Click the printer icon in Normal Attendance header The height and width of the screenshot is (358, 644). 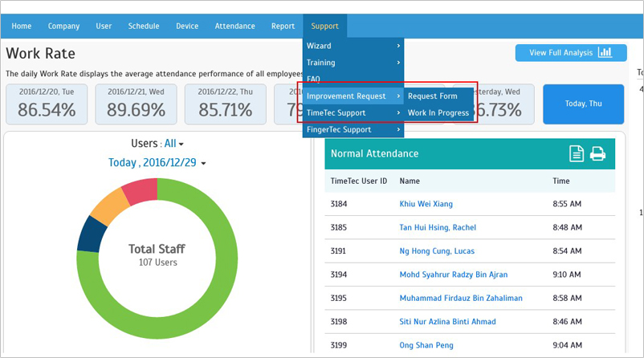tap(597, 154)
